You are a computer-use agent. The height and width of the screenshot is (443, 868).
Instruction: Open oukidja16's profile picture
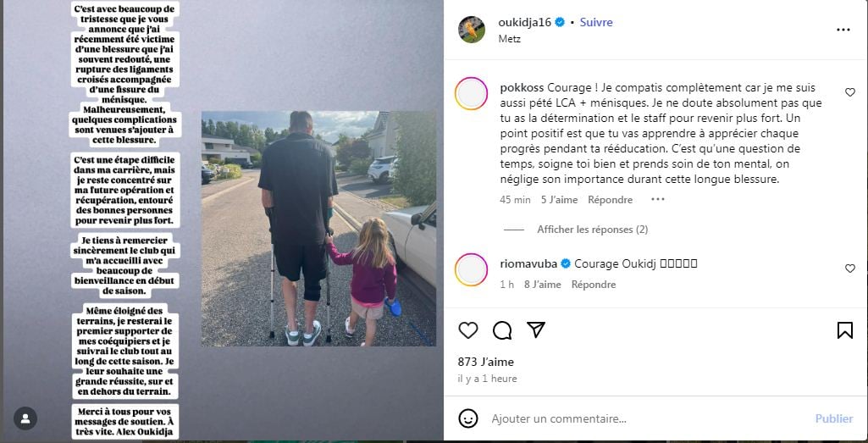tap(472, 30)
